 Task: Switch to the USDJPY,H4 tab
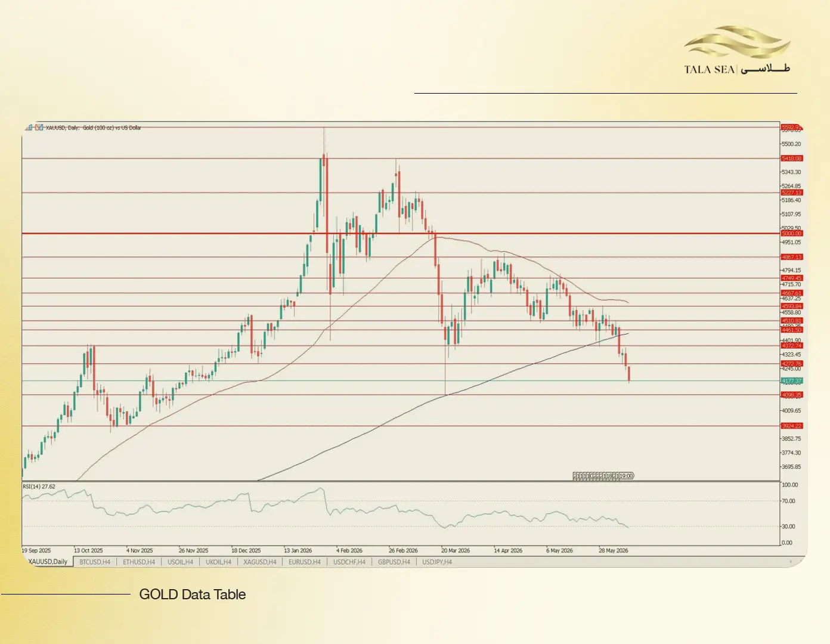(437, 562)
